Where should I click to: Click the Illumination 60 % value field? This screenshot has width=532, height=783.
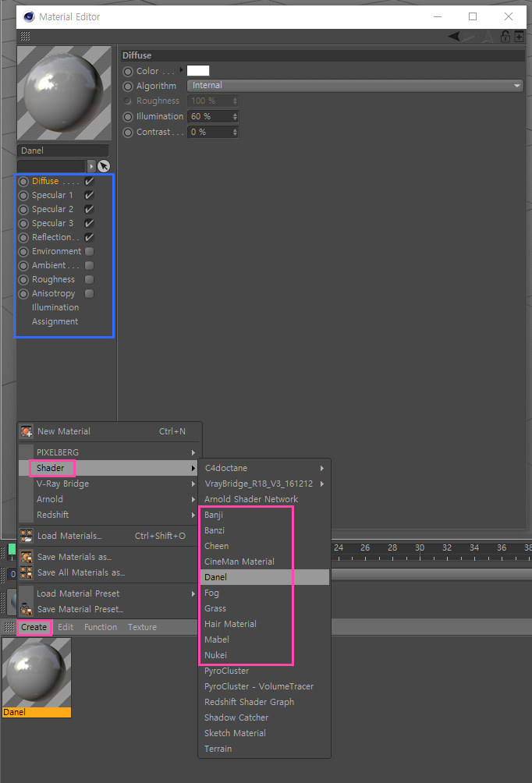pos(210,116)
